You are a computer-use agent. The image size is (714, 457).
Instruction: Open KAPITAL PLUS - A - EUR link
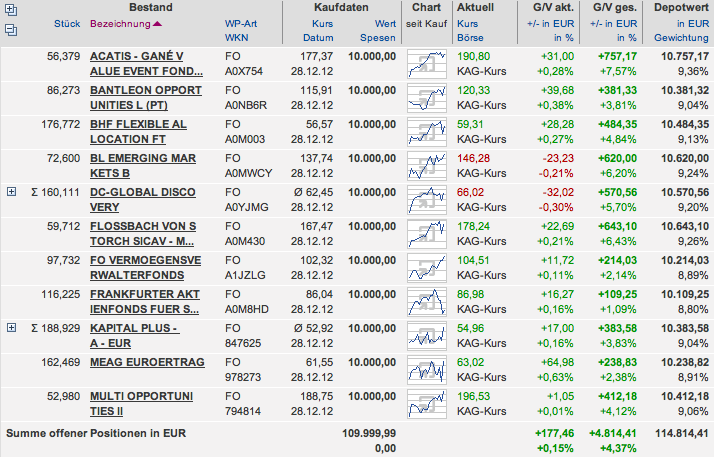coord(135,335)
